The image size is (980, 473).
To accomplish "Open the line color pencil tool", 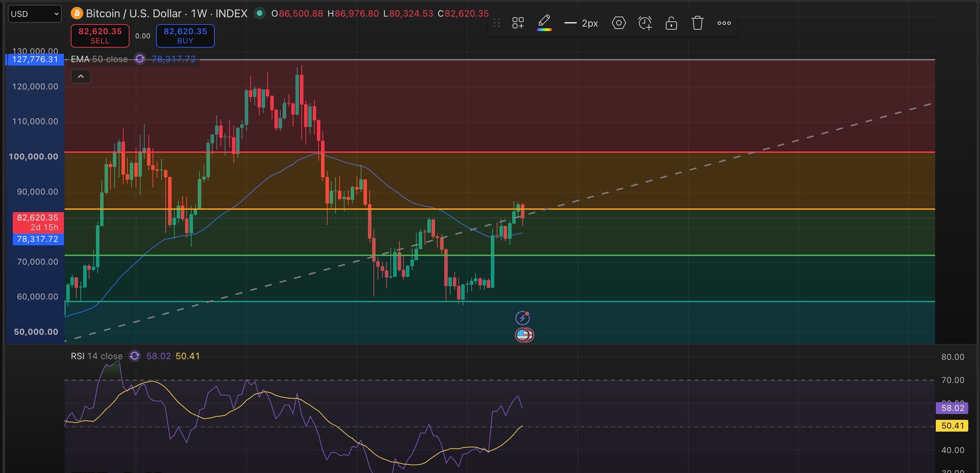I will pos(544,22).
